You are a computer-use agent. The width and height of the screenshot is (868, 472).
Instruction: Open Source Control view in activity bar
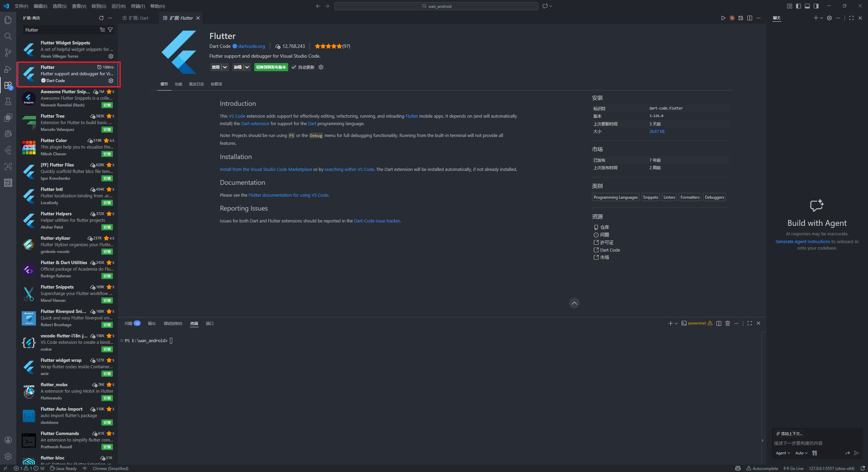8,53
